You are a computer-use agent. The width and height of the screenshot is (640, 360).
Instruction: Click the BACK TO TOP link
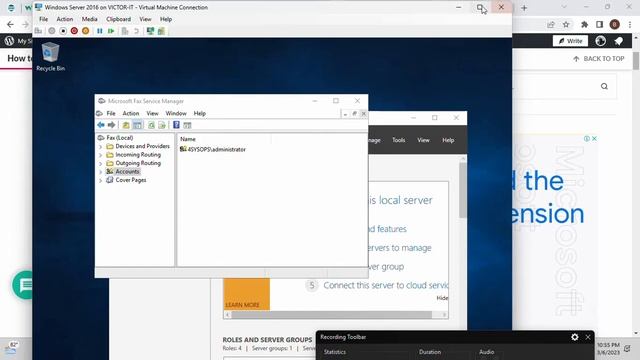coord(599,59)
